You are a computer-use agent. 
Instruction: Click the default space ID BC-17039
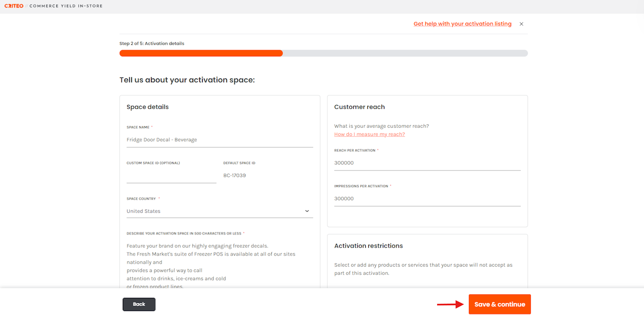click(234, 176)
